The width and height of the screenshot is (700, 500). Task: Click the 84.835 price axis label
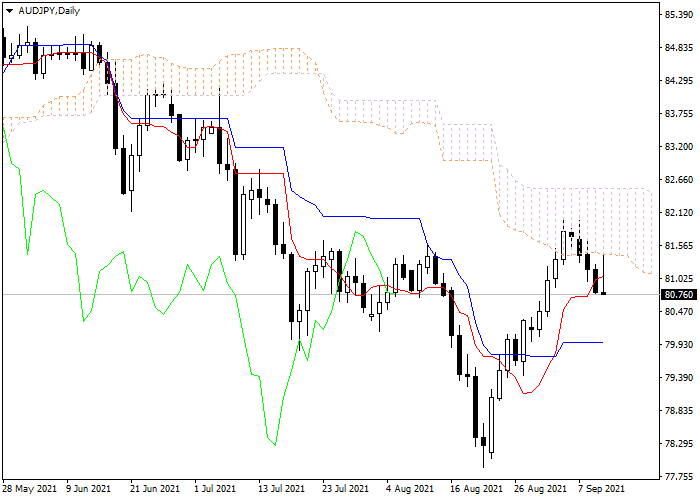(x=679, y=48)
